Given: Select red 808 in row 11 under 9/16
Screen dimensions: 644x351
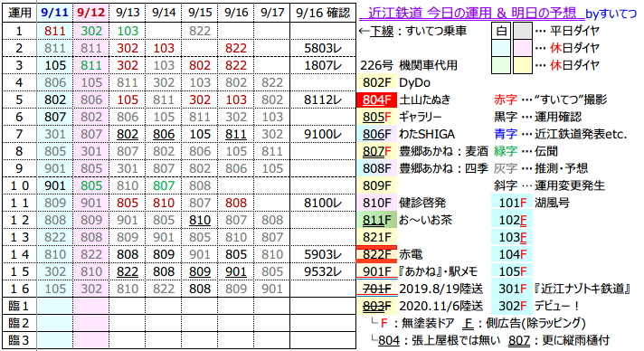Looking at the screenshot, I should 236,203.
